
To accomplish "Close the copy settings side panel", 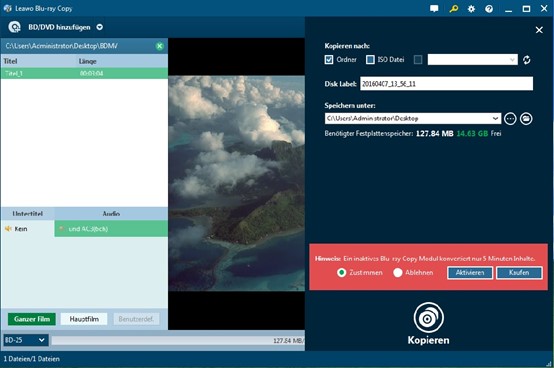I will pos(539,30).
